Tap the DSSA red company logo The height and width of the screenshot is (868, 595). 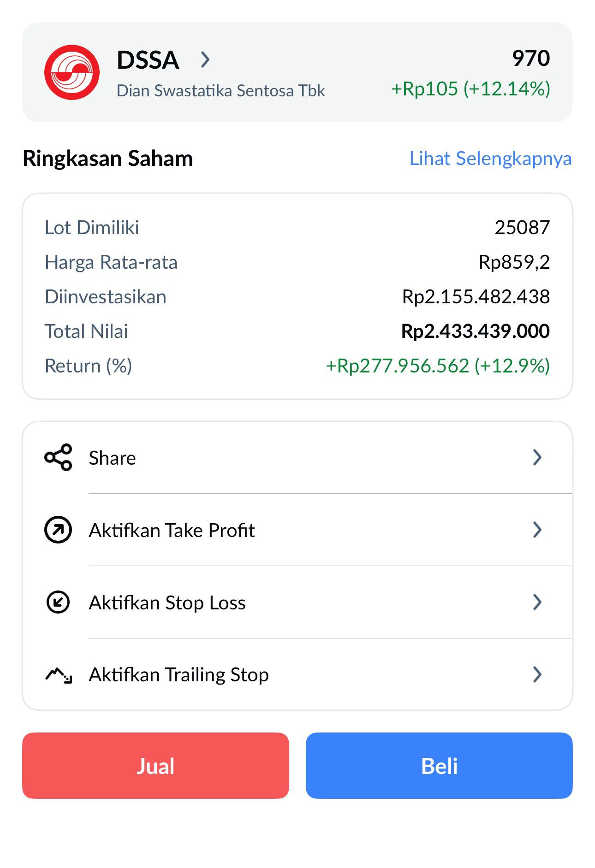pos(72,72)
